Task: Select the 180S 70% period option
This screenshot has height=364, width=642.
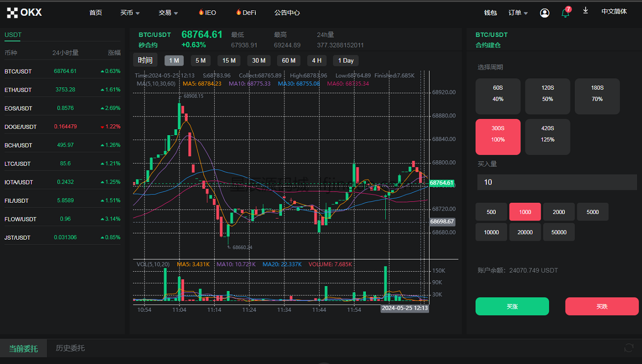Action: (x=597, y=93)
